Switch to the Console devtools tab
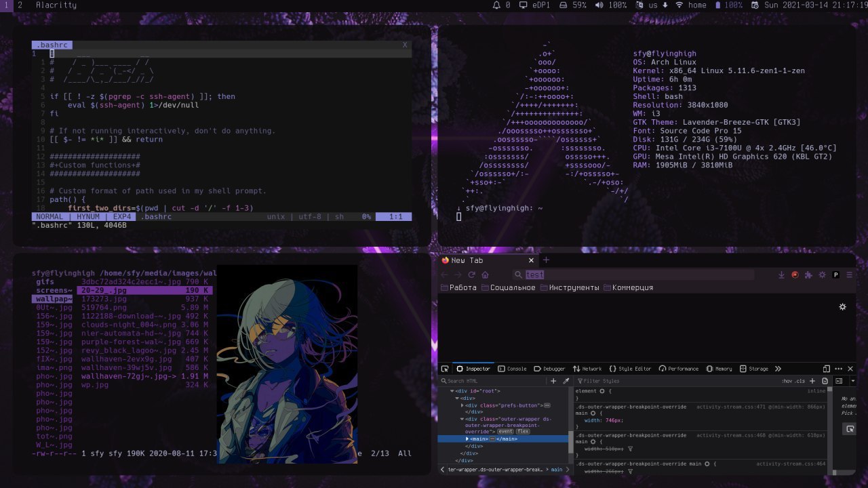868x488 pixels. pyautogui.click(x=512, y=369)
